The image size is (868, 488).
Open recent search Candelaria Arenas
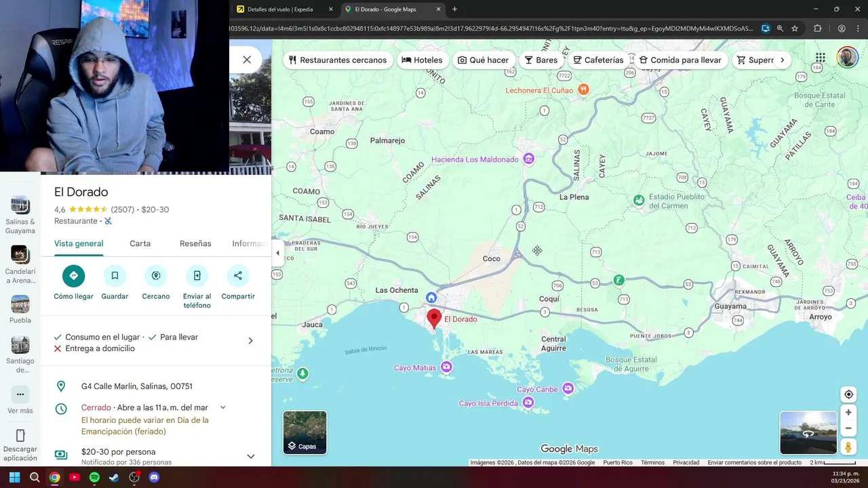(20, 265)
